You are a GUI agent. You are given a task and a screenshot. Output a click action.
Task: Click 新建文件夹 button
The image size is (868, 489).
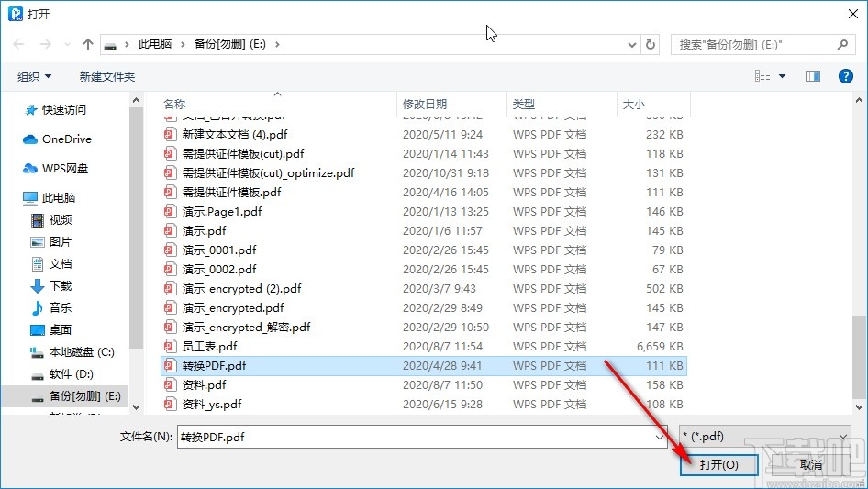[x=106, y=76]
